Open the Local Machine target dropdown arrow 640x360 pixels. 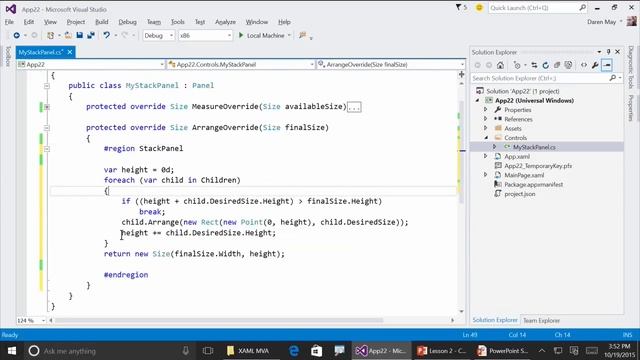click(289, 36)
